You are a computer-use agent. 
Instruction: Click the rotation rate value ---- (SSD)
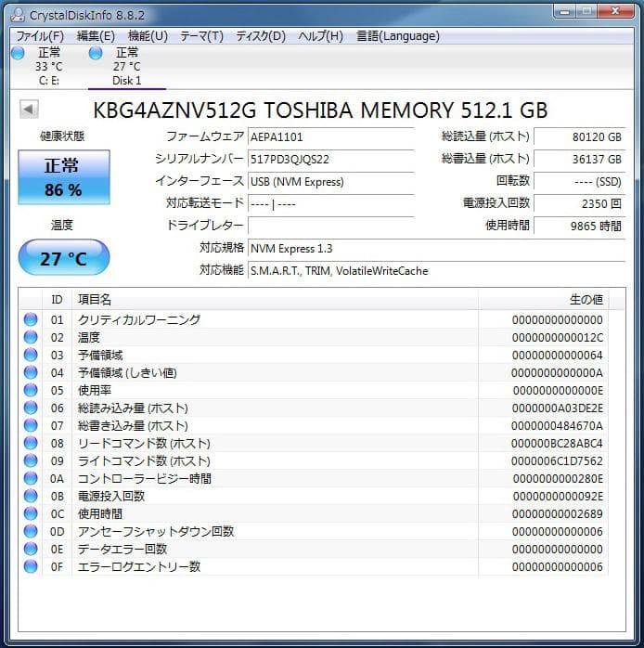click(579, 181)
